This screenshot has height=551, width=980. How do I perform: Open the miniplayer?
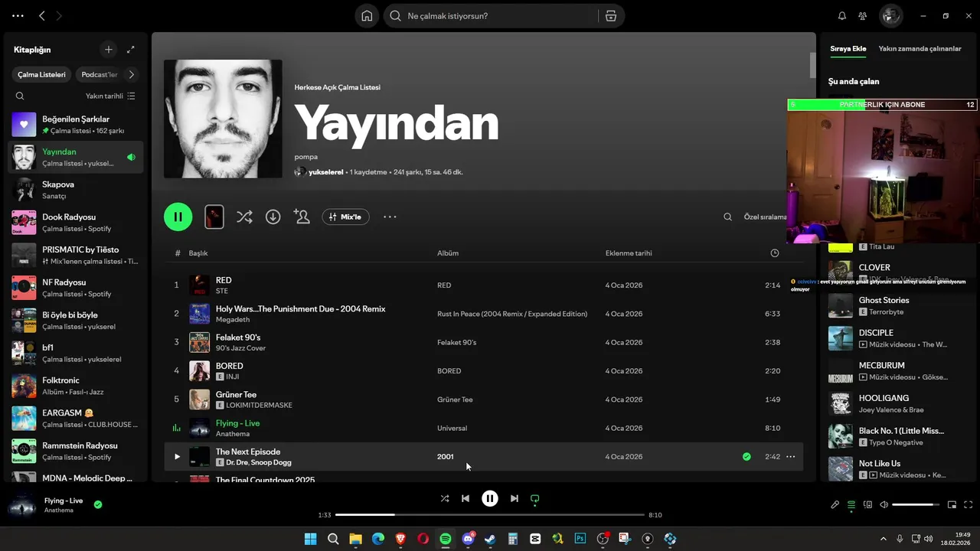coord(952,504)
